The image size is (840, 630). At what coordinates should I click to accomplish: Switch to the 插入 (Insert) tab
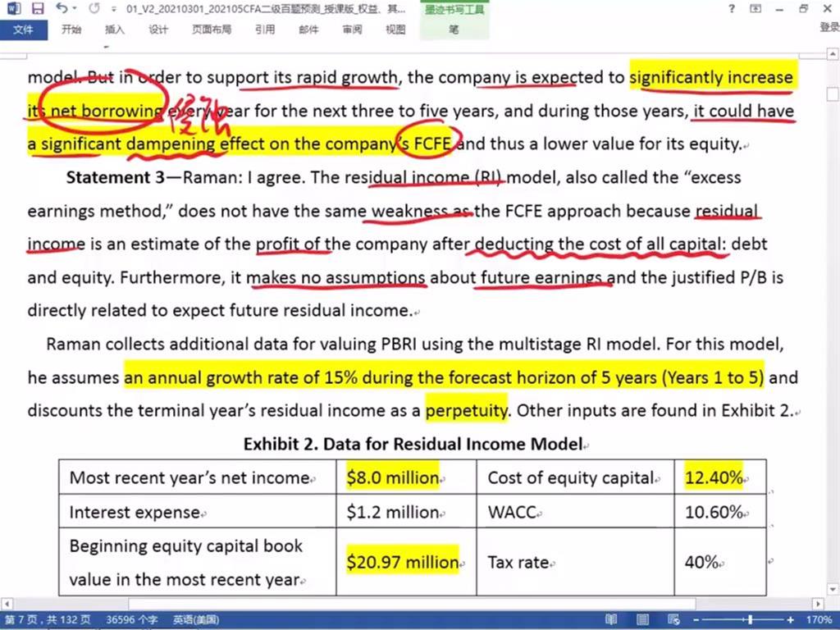115,30
